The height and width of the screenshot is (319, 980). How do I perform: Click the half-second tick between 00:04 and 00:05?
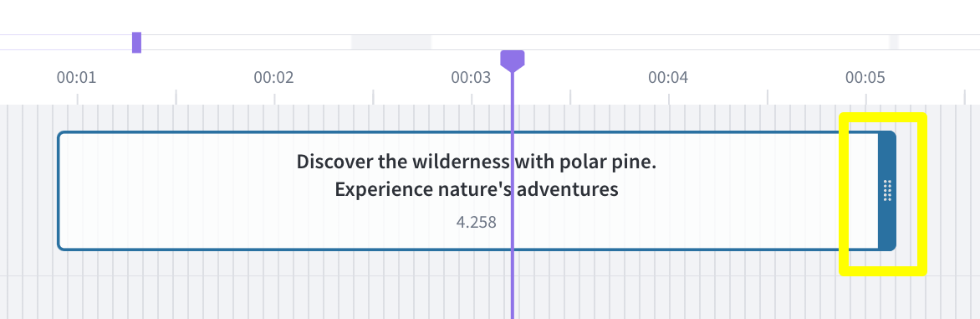pos(768,97)
